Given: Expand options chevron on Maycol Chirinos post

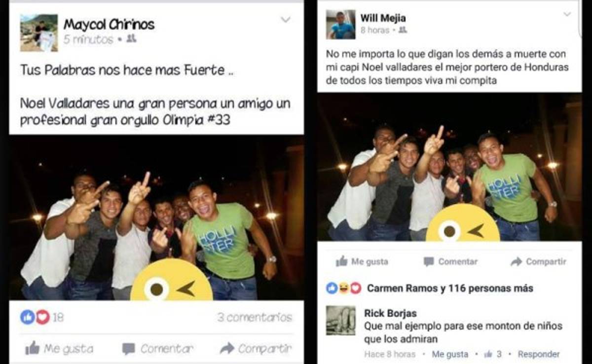Looking at the screenshot, I should click(286, 20).
